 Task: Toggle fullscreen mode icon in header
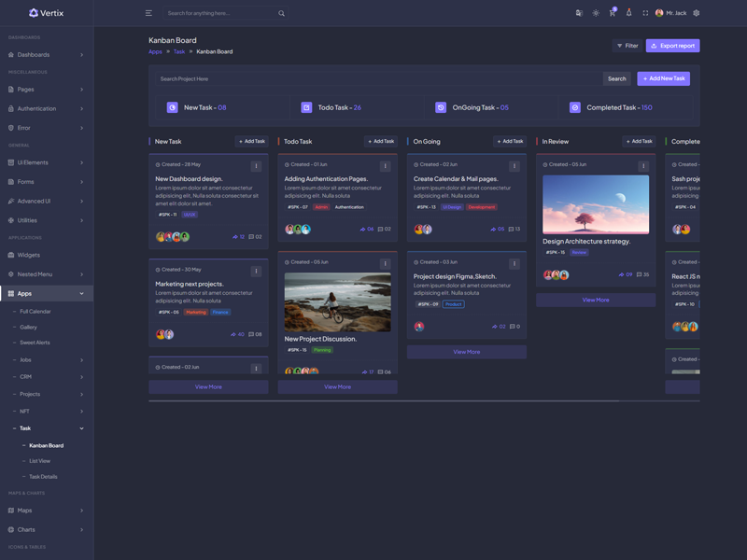645,13
